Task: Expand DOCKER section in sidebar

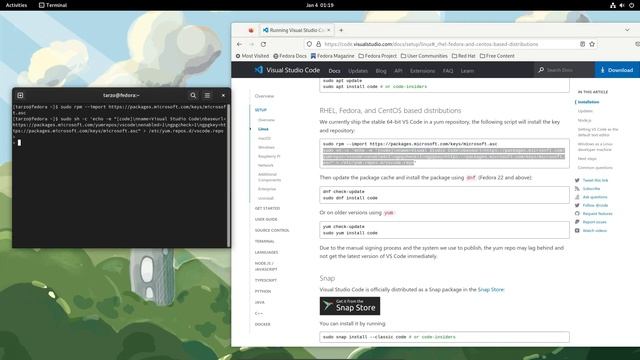Action: click(262, 324)
